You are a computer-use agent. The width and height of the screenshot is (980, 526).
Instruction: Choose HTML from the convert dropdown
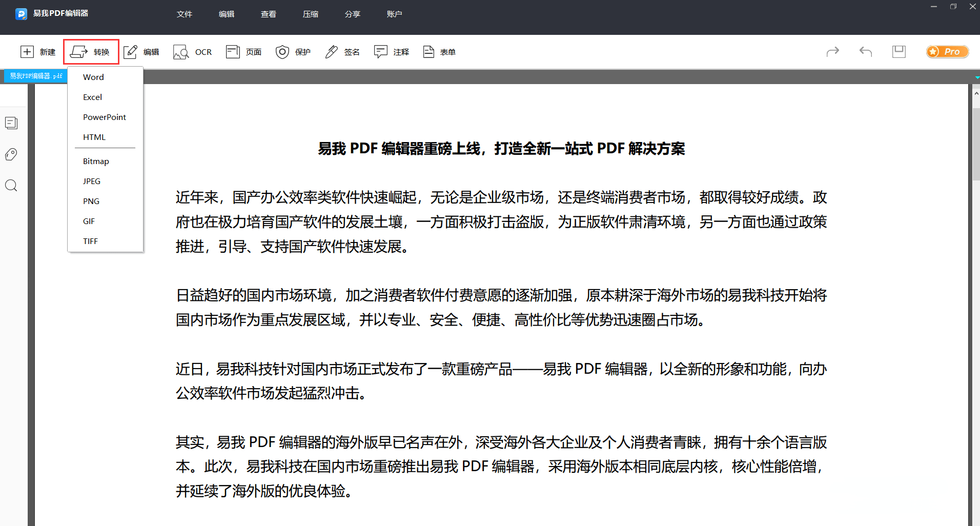(x=105, y=137)
